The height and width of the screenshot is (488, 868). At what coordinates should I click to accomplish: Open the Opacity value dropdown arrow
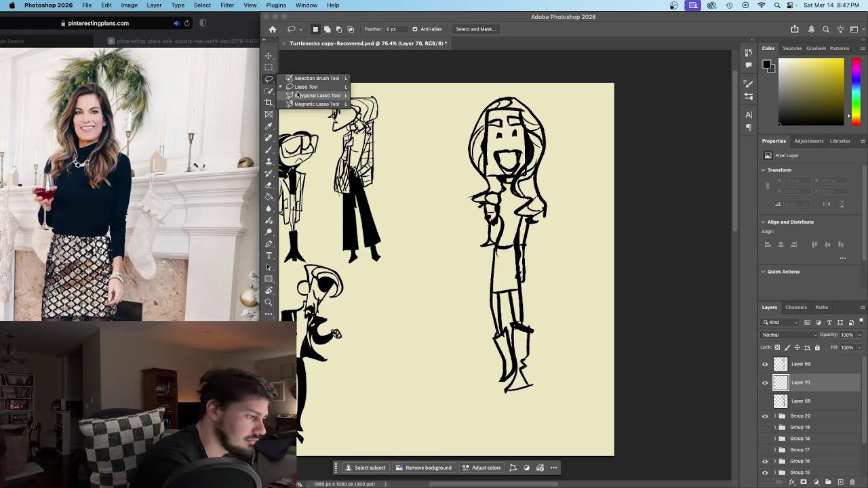coord(860,335)
